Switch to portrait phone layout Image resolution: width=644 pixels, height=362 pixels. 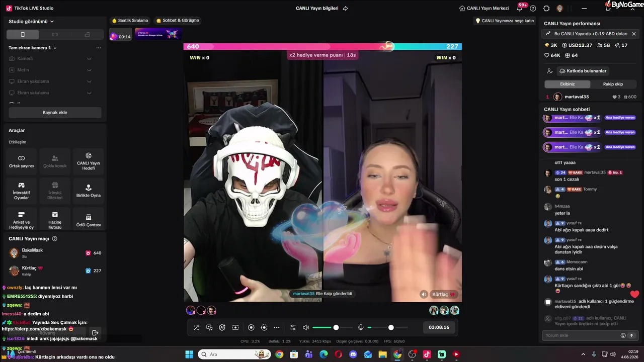point(23,34)
